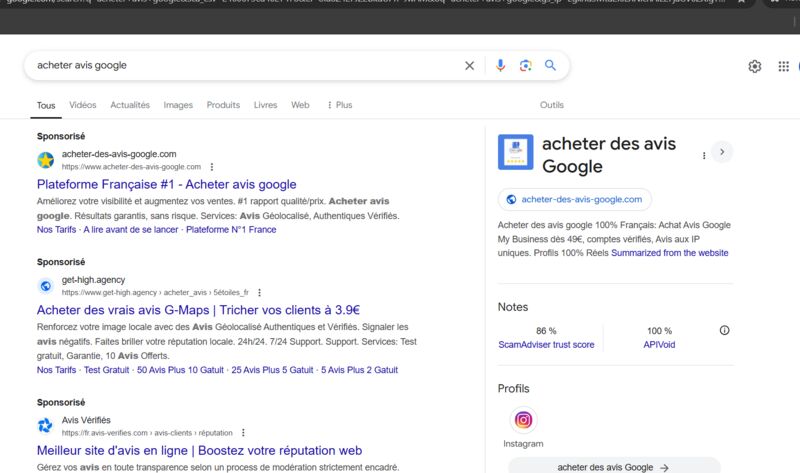Click '50 Avis Plus 10 Gatuit' sitelink
800x473 pixels.
(x=180, y=370)
